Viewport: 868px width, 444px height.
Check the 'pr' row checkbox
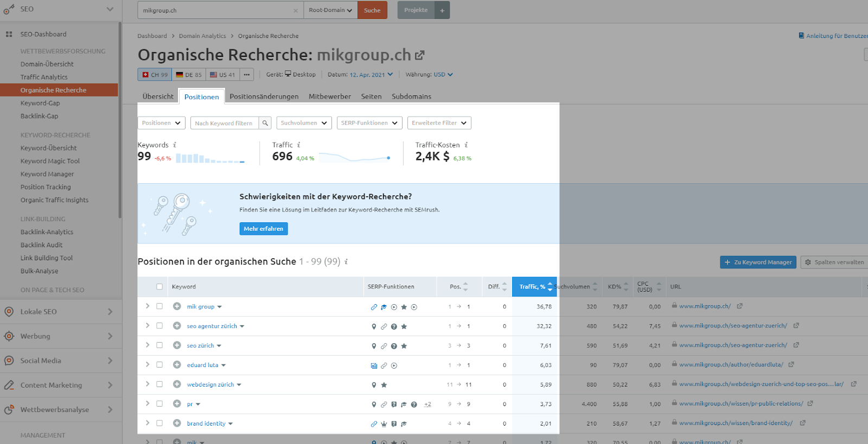[x=159, y=404]
